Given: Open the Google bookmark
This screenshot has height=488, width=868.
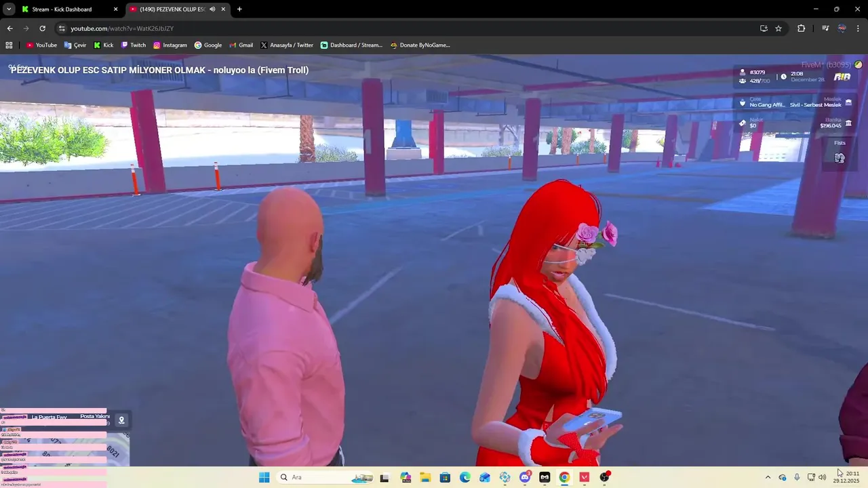Looking at the screenshot, I should click(208, 45).
